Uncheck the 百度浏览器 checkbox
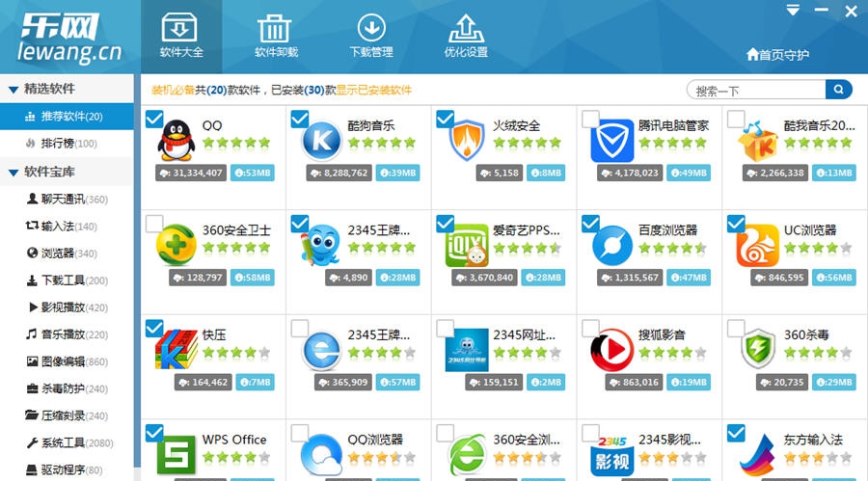 (590, 224)
